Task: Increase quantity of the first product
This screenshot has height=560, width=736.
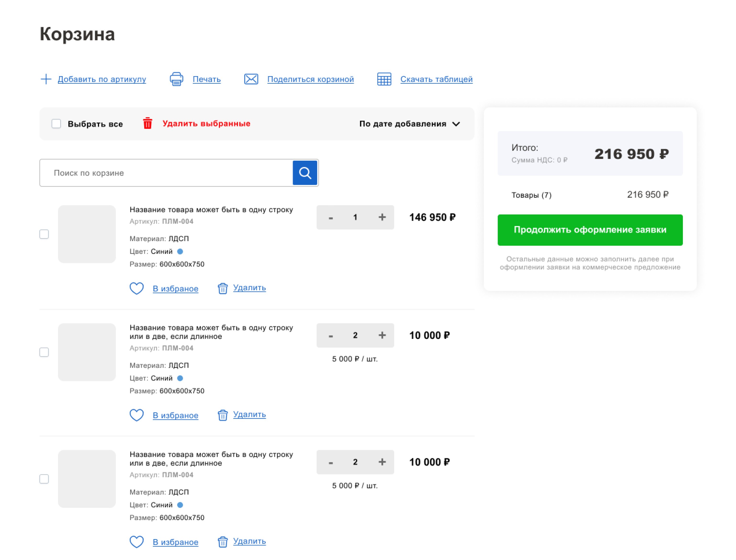Action: (382, 217)
